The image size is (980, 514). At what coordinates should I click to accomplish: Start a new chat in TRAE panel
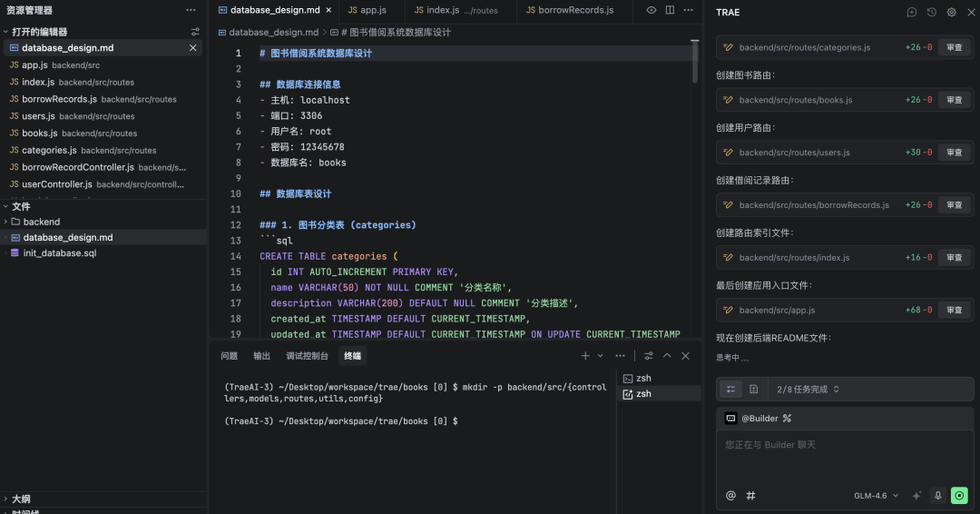point(912,13)
